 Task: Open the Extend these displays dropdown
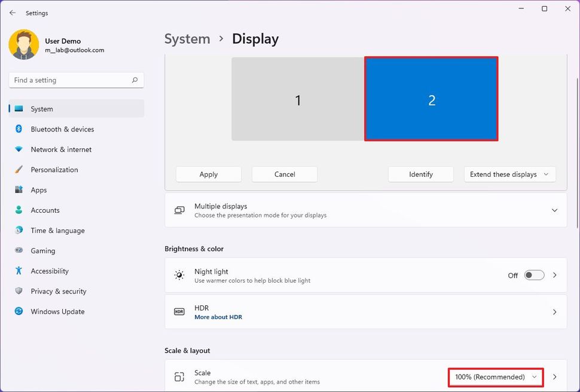pos(509,174)
